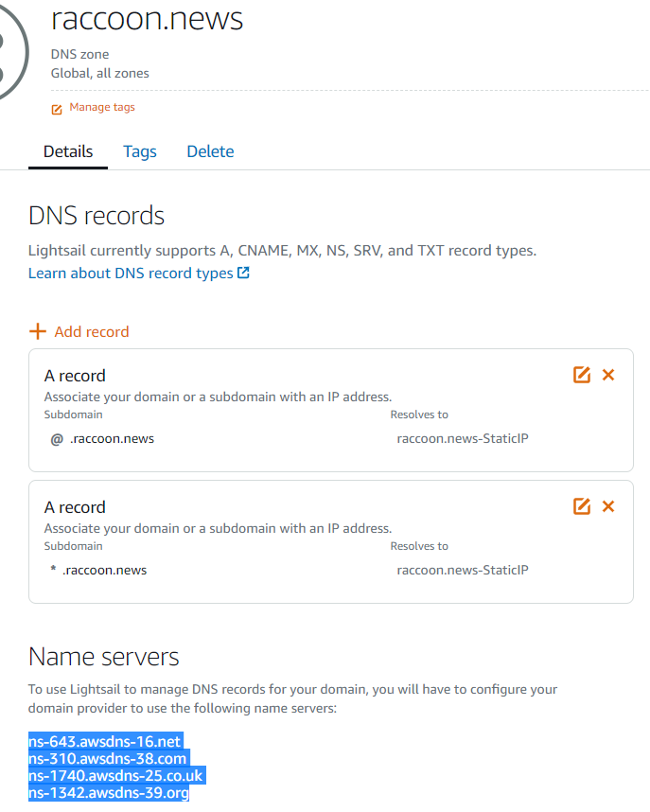Click the circular zone avatar icon
650x812 pixels.
point(8,47)
